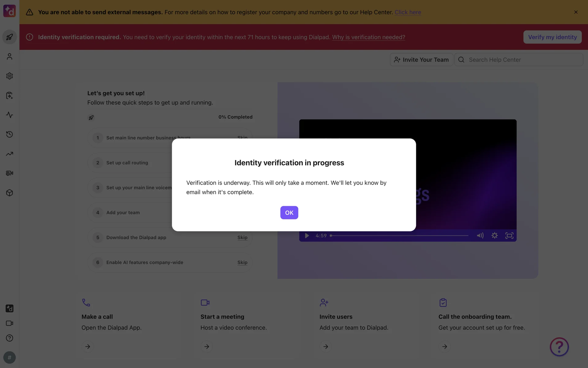Image resolution: width=588 pixels, height=368 pixels.
Task: Click the video camera icon in bottom sidebar
Action: [9, 323]
